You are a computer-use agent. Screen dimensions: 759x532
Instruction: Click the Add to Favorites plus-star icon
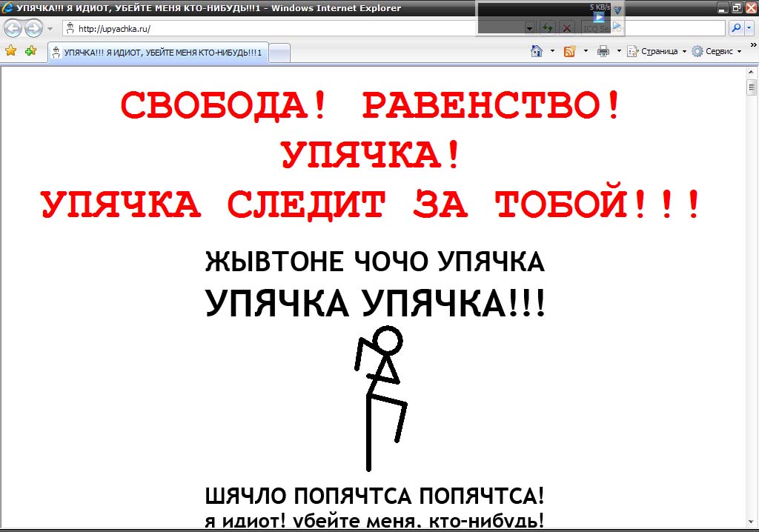tap(30, 50)
